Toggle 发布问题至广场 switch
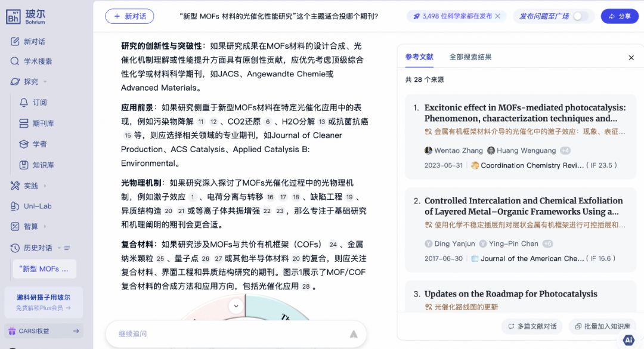 580,17
